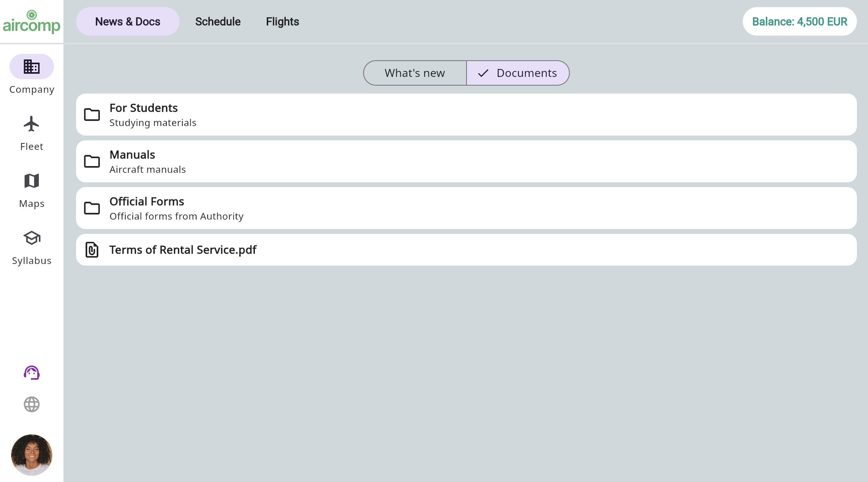Select the Flights tab
The width and height of the screenshot is (868, 482).
coord(283,22)
